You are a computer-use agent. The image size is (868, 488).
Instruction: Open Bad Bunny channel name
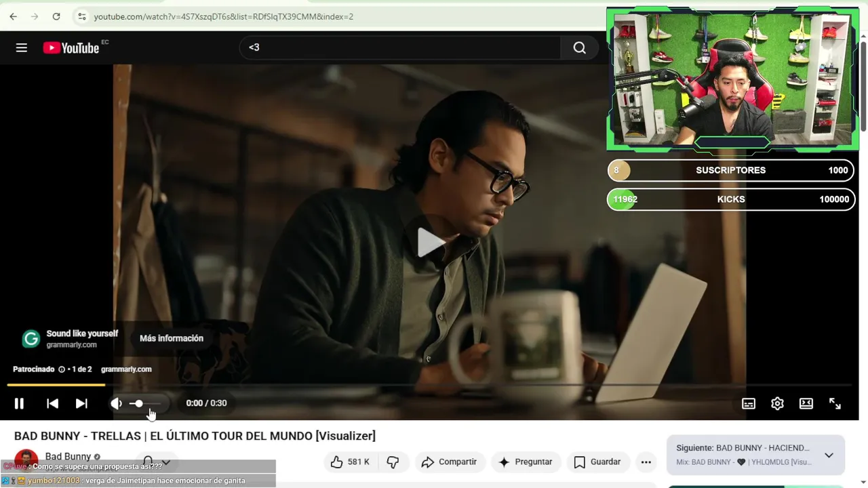click(x=68, y=456)
